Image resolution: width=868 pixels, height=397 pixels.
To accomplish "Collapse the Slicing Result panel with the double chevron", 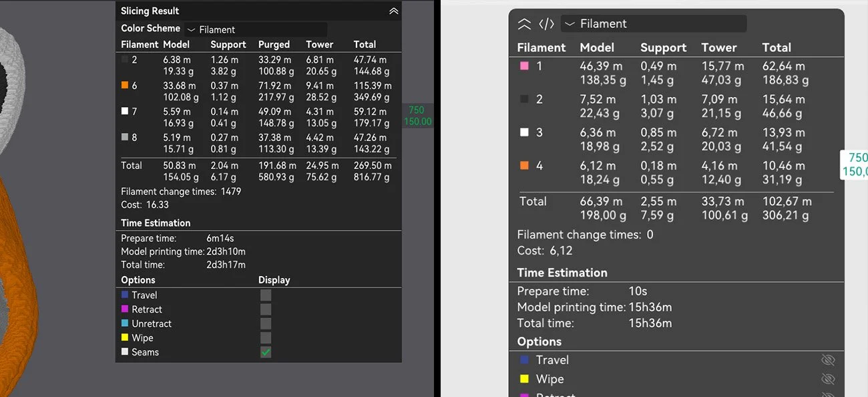I will pos(393,11).
